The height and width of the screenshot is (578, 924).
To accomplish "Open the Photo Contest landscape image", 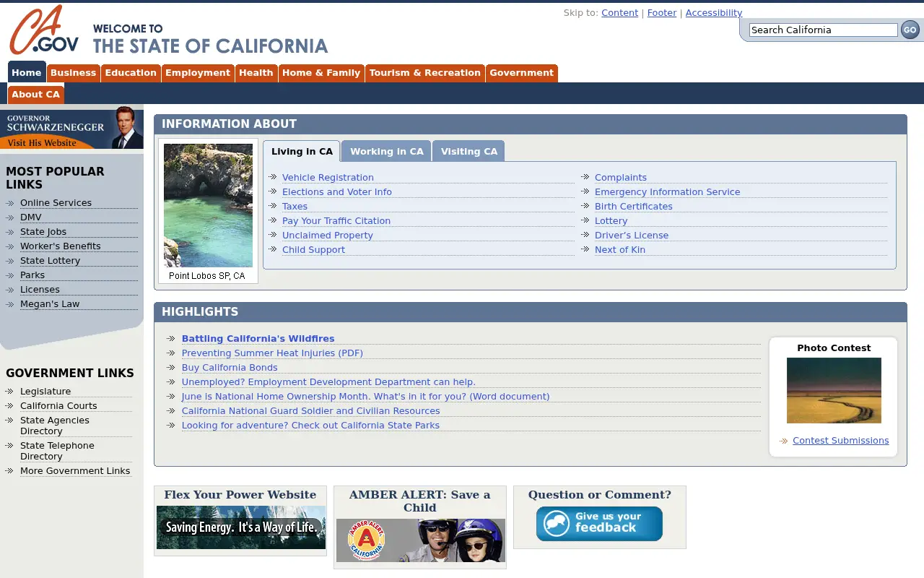I will click(834, 390).
